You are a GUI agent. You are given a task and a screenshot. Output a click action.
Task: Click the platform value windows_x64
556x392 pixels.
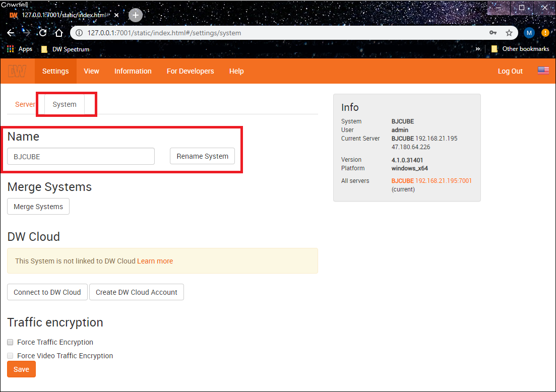point(409,168)
